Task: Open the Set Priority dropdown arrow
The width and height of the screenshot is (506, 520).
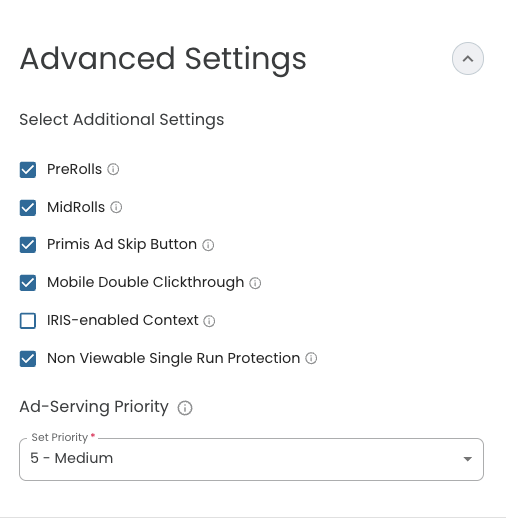Action: pyautogui.click(x=467, y=459)
